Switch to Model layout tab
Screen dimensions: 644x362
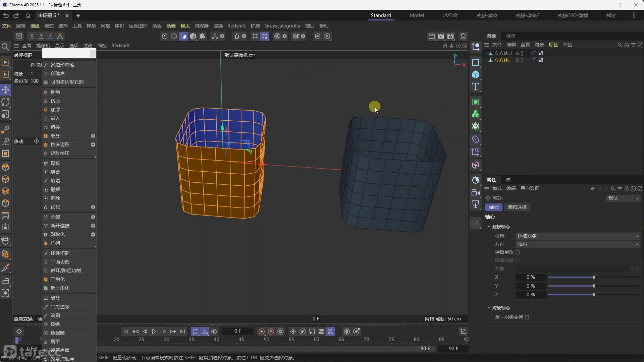(x=417, y=15)
